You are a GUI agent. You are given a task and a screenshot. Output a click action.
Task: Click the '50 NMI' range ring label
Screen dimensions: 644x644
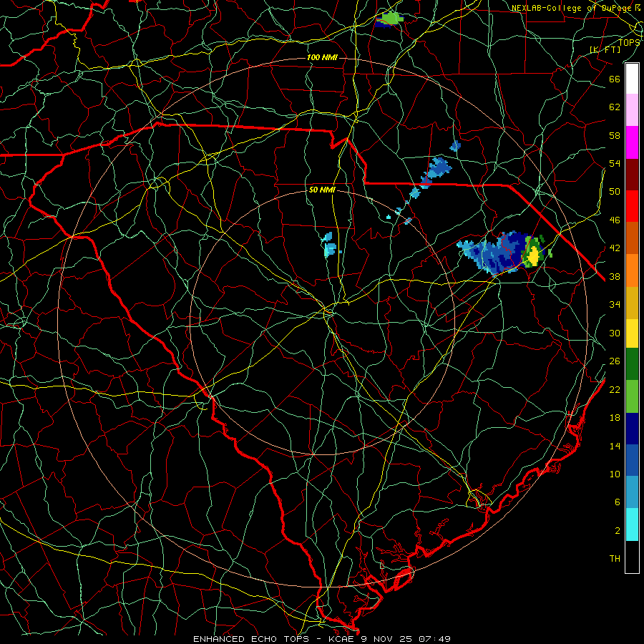321,190
